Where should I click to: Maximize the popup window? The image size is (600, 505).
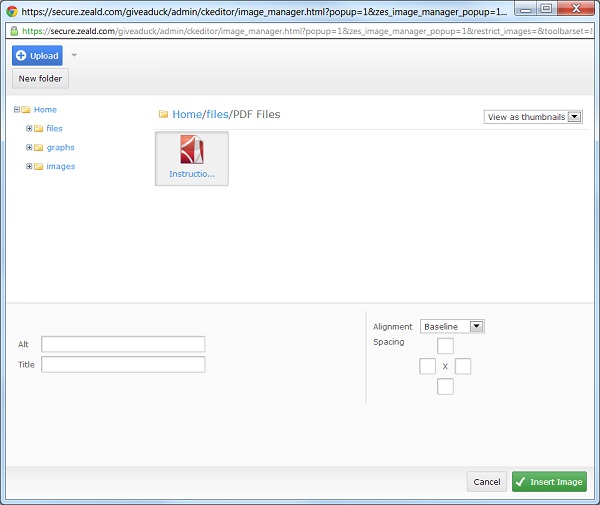(547, 8)
